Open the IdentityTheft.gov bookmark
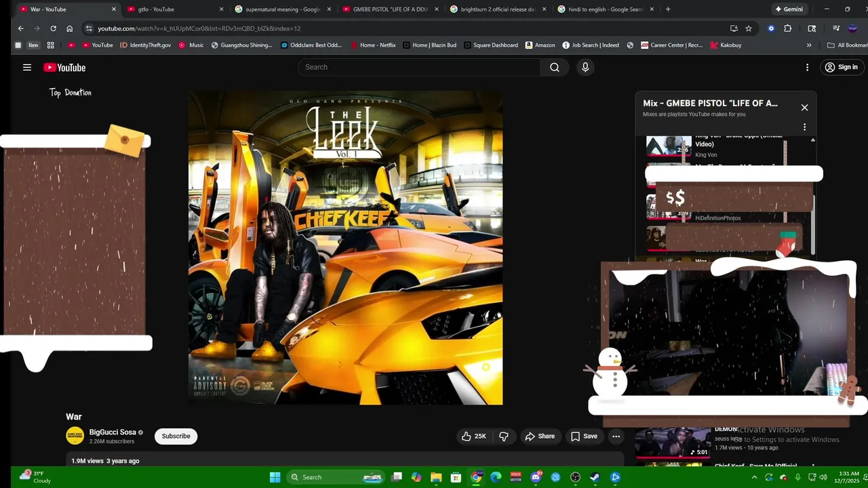868x488 pixels. click(x=145, y=45)
